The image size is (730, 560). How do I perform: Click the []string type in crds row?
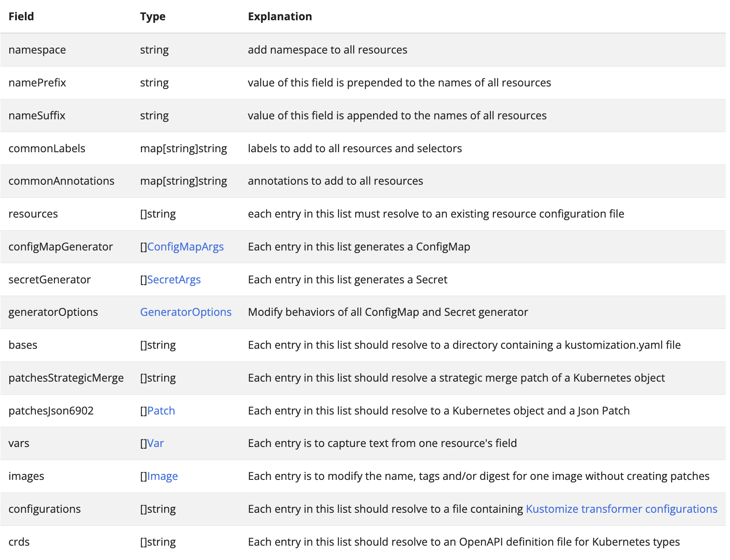pos(158,542)
